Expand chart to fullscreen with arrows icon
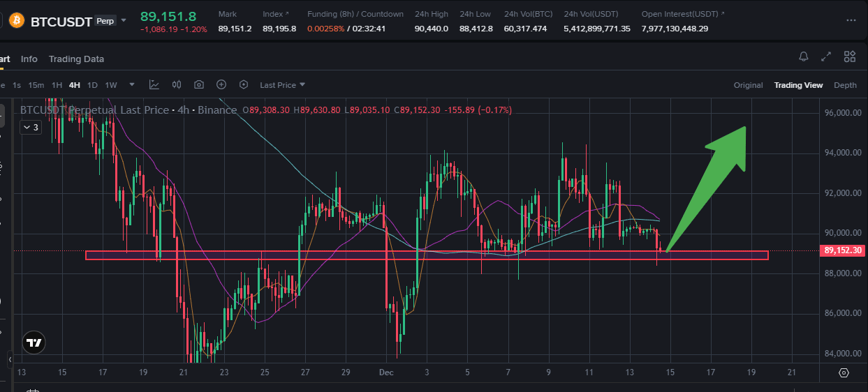This screenshot has width=868, height=392. [826, 56]
